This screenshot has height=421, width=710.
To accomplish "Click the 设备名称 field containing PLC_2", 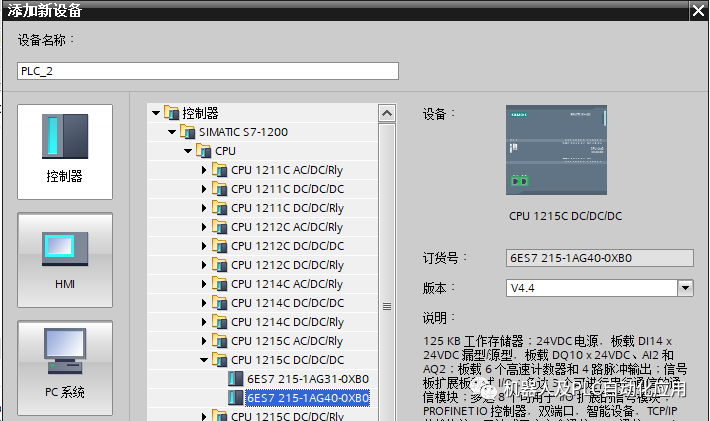I will click(x=208, y=71).
